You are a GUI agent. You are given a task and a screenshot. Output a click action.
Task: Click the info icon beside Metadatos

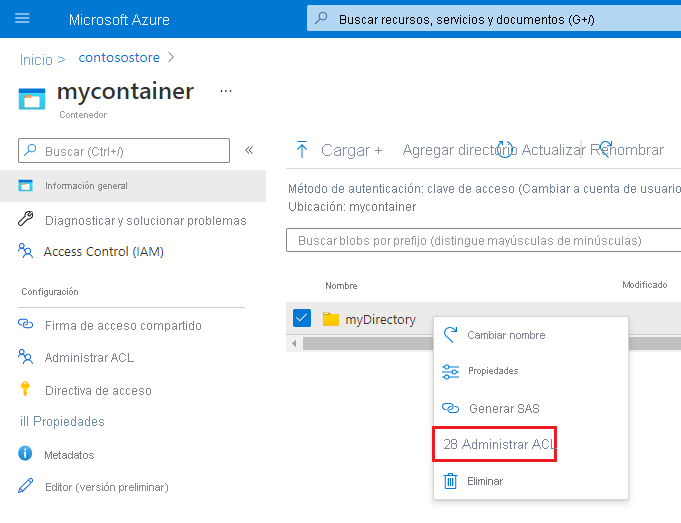pos(25,453)
